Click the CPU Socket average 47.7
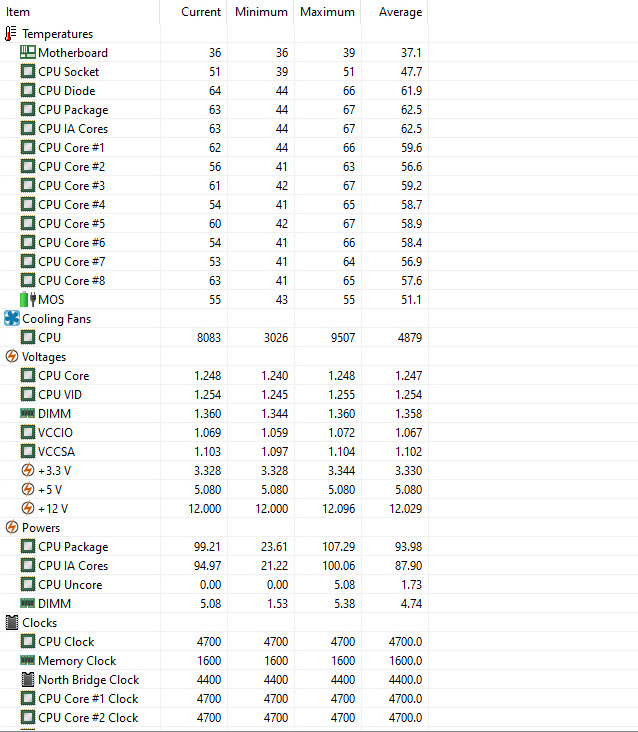 [x=411, y=71]
